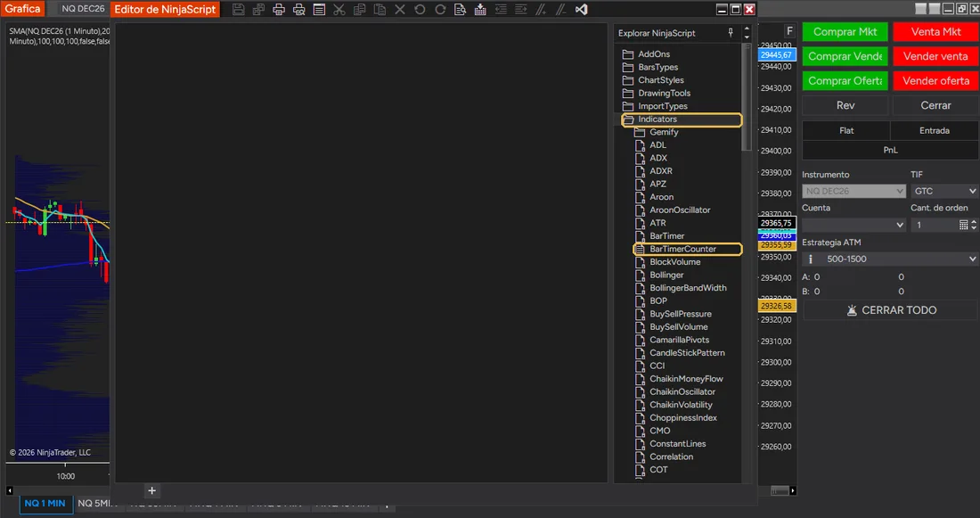
Task: Select the NQ DEC26 tab
Action: (x=83, y=9)
